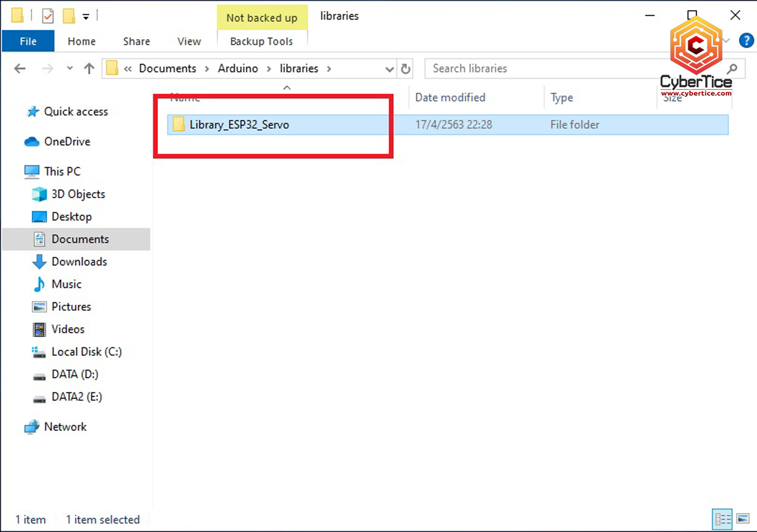Click the Properties icon in quick access toolbar
The image size is (757, 532).
48,16
